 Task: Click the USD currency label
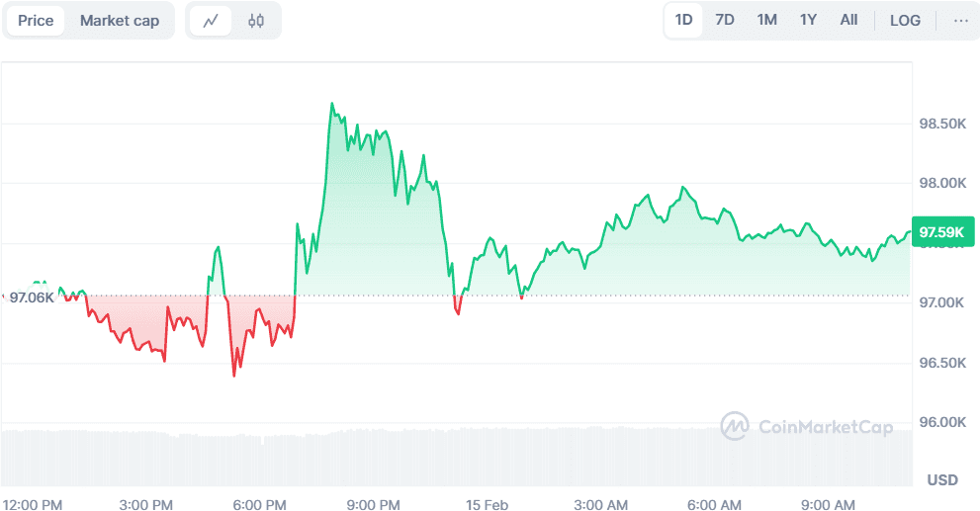click(942, 480)
